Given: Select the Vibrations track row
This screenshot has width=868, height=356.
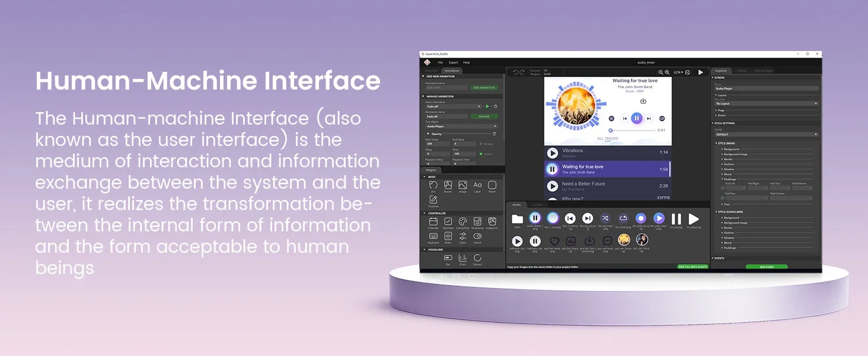Looking at the screenshot, I should coord(608,153).
